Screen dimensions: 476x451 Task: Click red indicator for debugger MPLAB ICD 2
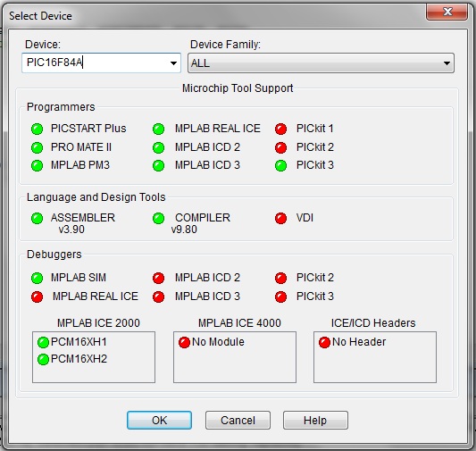click(158, 278)
